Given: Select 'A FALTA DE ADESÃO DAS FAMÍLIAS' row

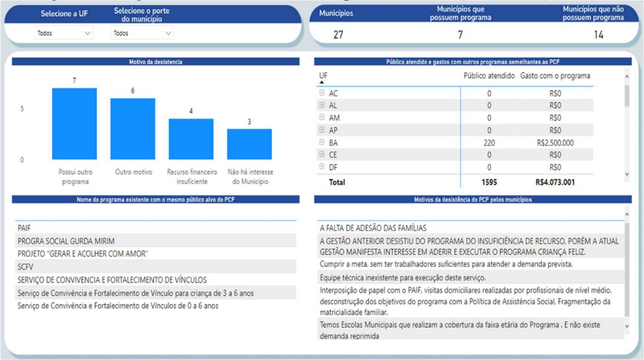Looking at the screenshot, I should tap(470, 228).
